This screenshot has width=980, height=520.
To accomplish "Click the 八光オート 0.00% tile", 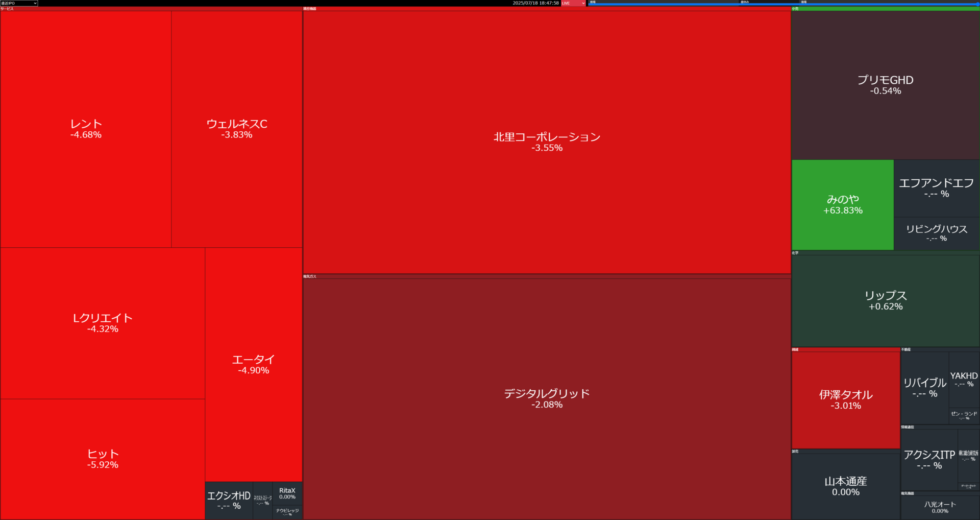I will [940, 507].
